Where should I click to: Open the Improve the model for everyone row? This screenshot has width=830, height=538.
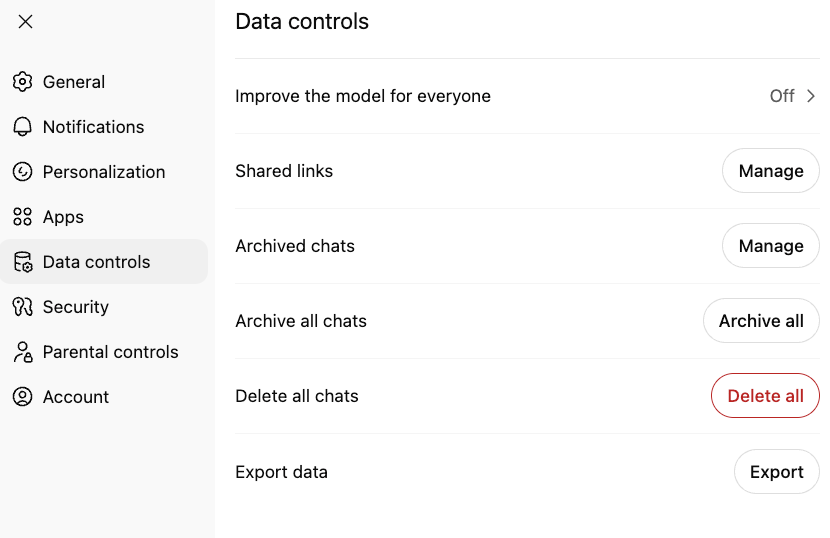tap(363, 96)
